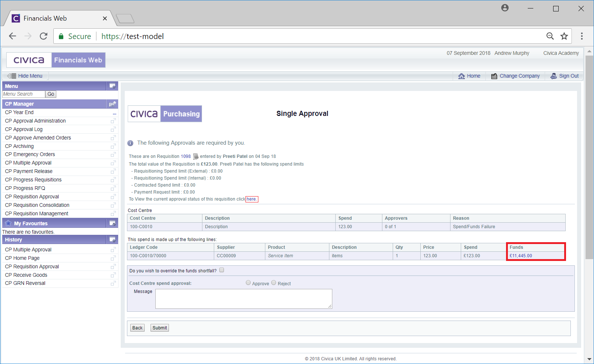The image size is (594, 364).
Task: Click in the Menu Search field
Action: pos(24,94)
